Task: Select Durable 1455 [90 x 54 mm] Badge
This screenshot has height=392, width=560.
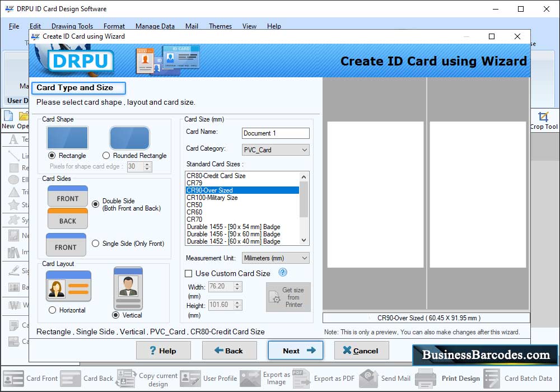Action: pyautogui.click(x=242, y=227)
